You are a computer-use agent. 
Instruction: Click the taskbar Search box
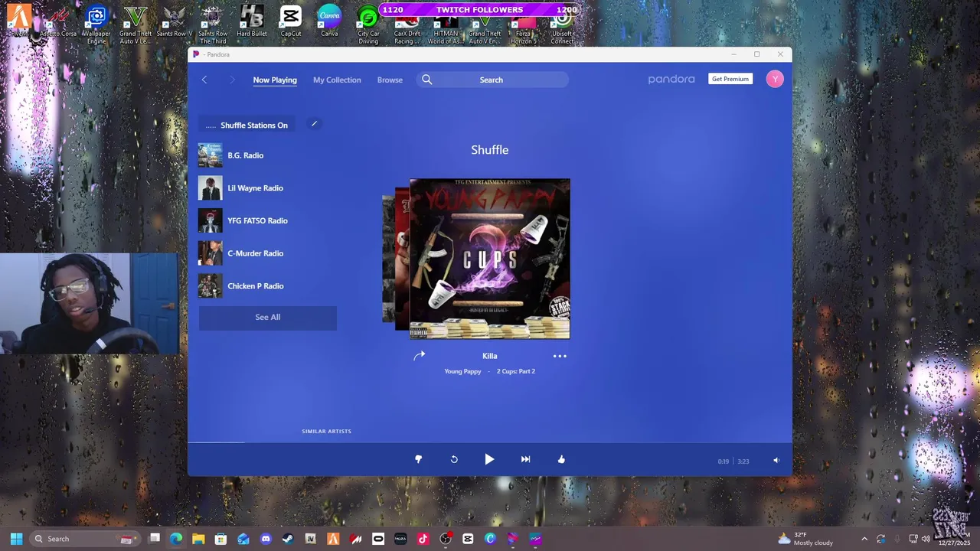(85, 539)
